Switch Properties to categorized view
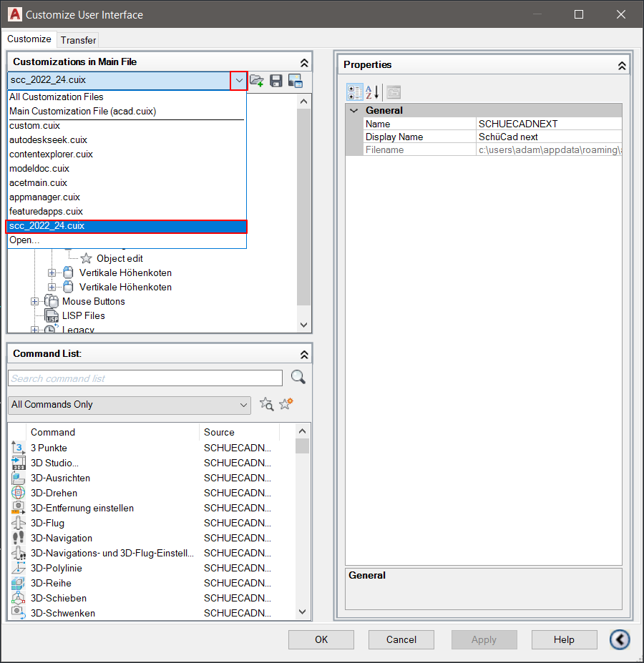 tap(354, 92)
